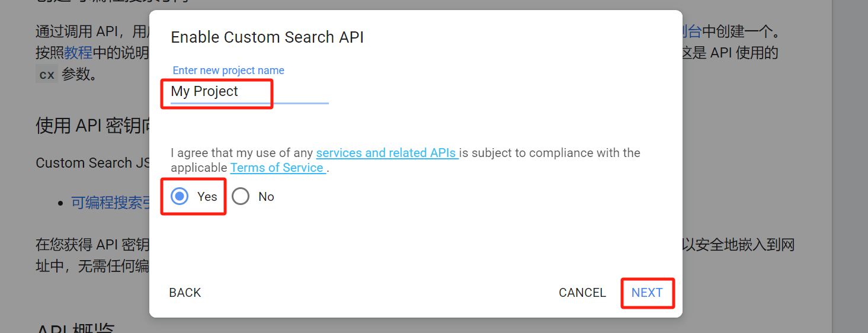This screenshot has height=333, width=868.
Task: Click the blue 台 link at top right
Action: 692,31
